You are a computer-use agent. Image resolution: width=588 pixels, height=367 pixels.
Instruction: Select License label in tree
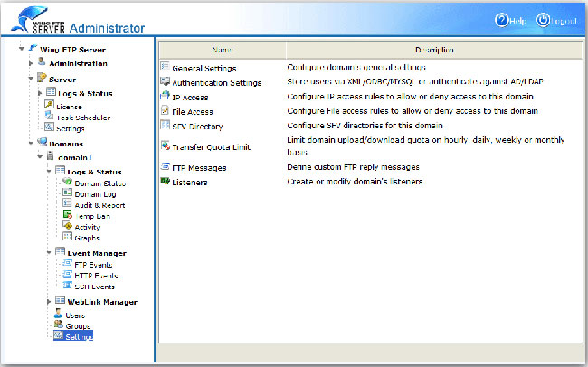coord(69,107)
